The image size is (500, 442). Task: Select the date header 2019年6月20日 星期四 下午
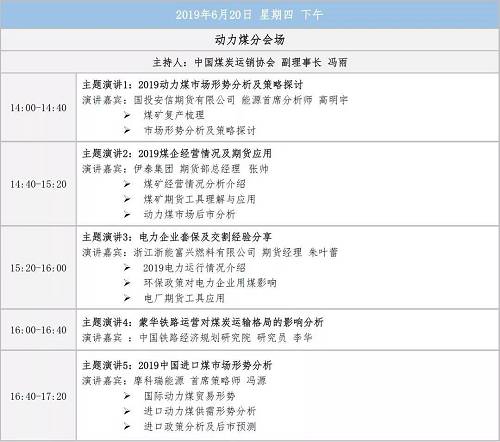[x=249, y=14]
